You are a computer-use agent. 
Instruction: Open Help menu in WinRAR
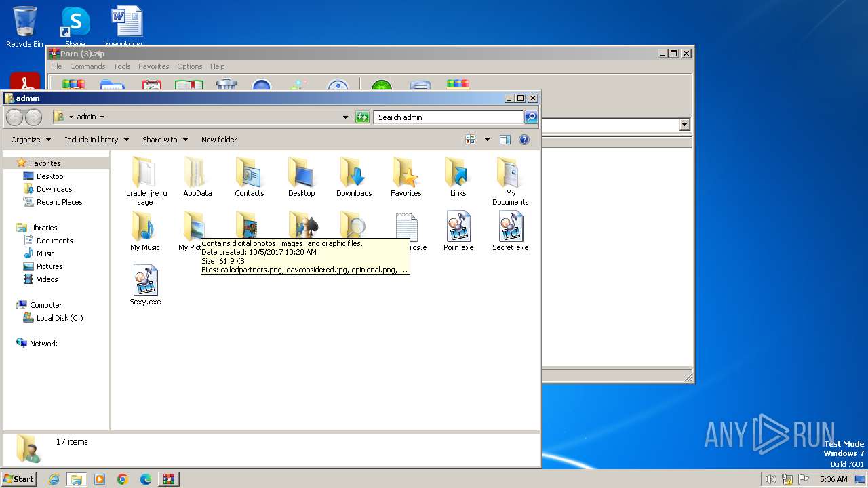pos(217,66)
